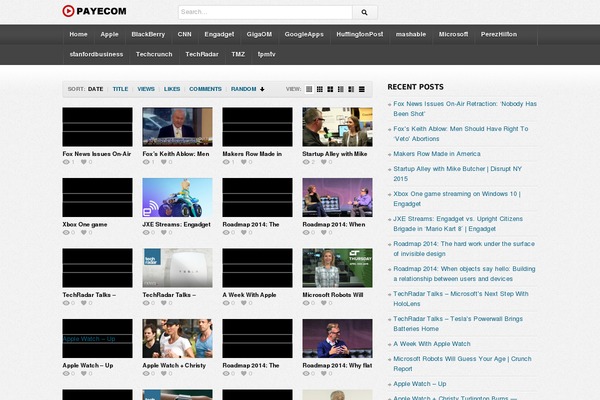Image resolution: width=600 pixels, height=400 pixels.
Task: Like the JXE Streams: Engadget video
Action: (163, 232)
